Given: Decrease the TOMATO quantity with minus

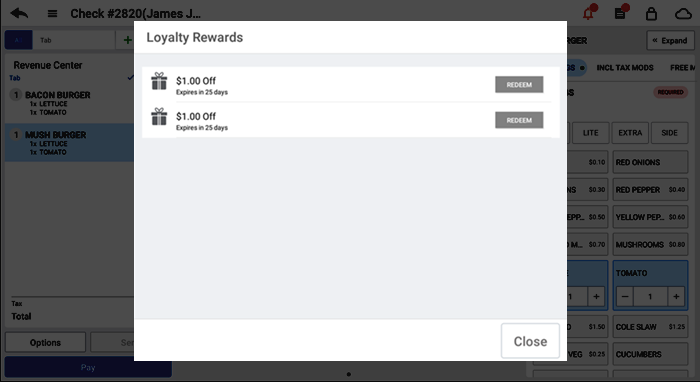Looking at the screenshot, I should pos(625,296).
